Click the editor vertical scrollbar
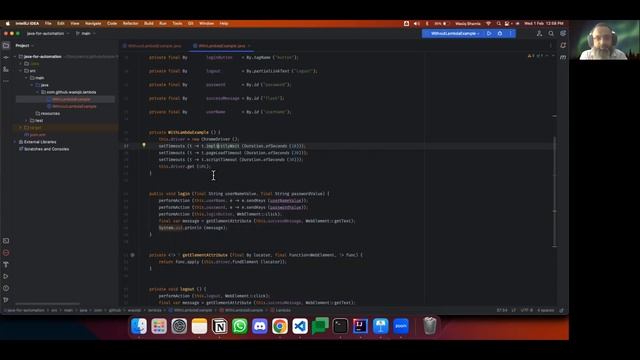This screenshot has height=360, width=640. [554, 192]
